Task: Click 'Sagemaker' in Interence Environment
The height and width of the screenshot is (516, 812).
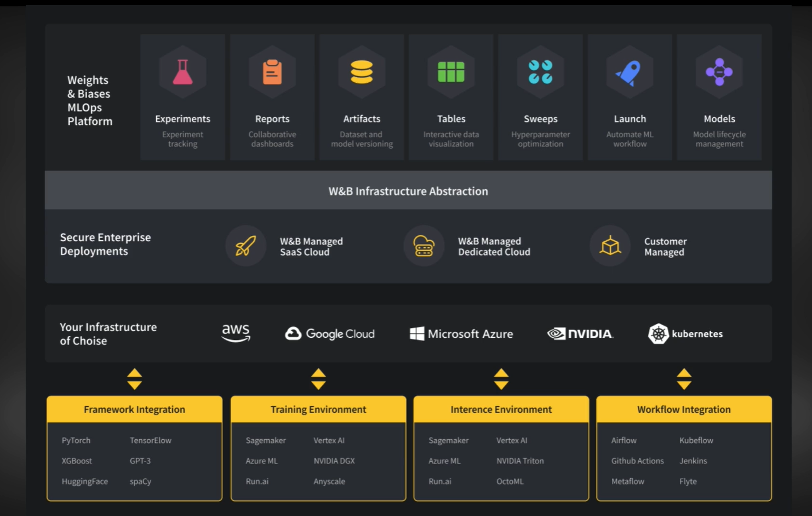Action: (x=449, y=440)
